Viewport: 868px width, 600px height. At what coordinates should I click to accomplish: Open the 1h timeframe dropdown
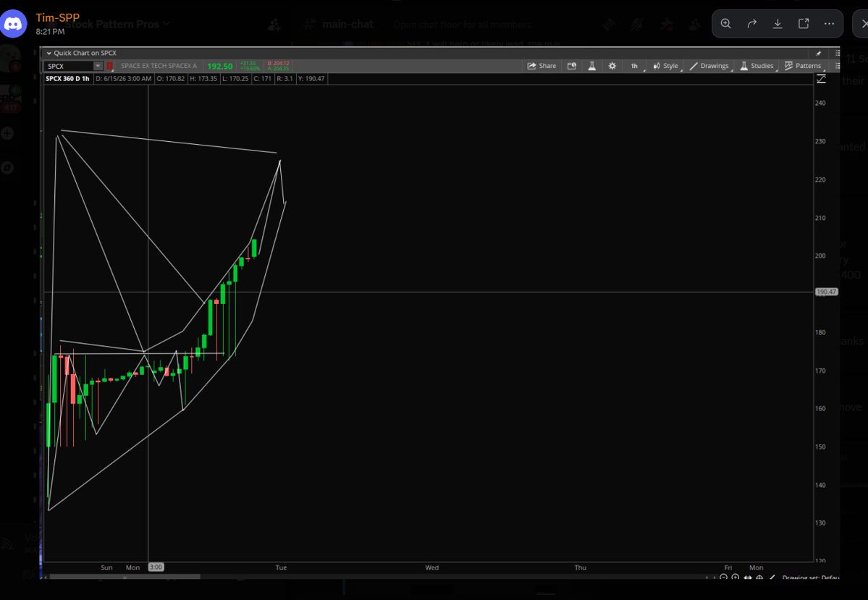(x=635, y=66)
